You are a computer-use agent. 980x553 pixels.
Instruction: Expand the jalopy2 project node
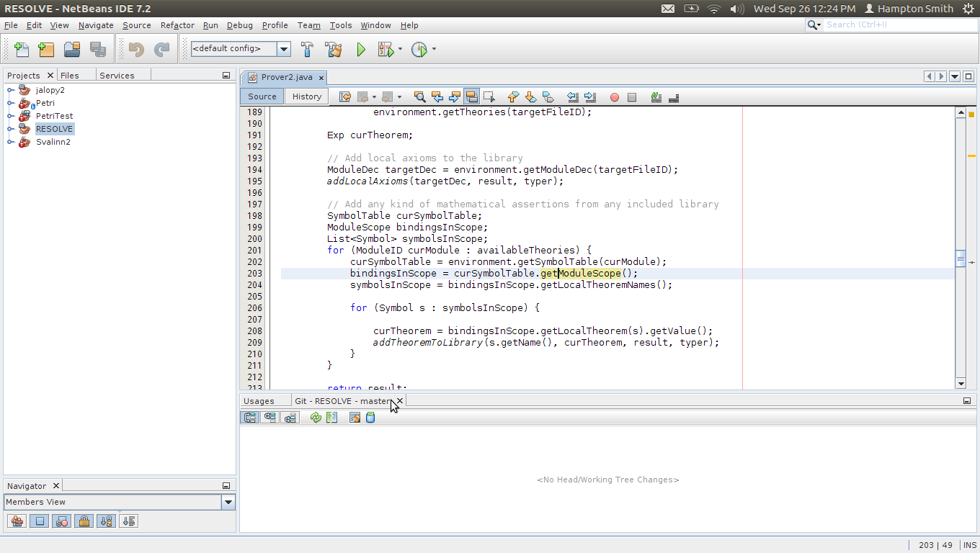[11, 90]
